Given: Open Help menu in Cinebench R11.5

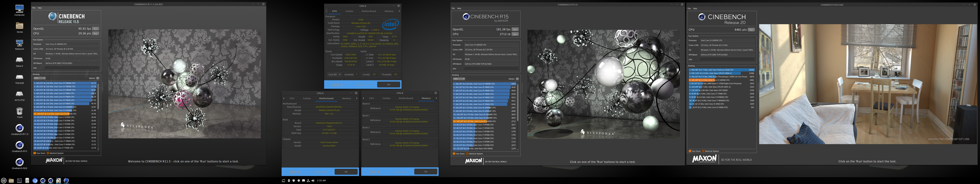Looking at the screenshot, I should 40,8.
